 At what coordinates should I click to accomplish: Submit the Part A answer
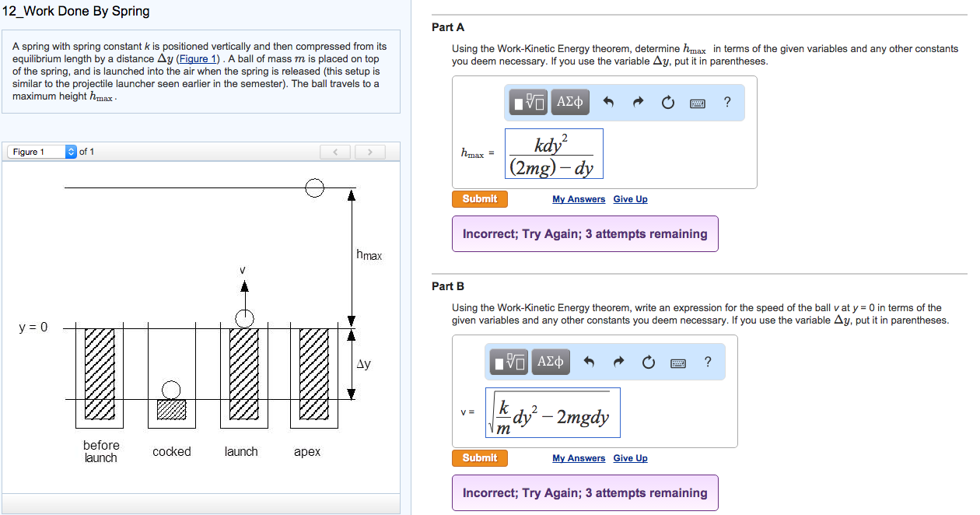pyautogui.click(x=479, y=198)
